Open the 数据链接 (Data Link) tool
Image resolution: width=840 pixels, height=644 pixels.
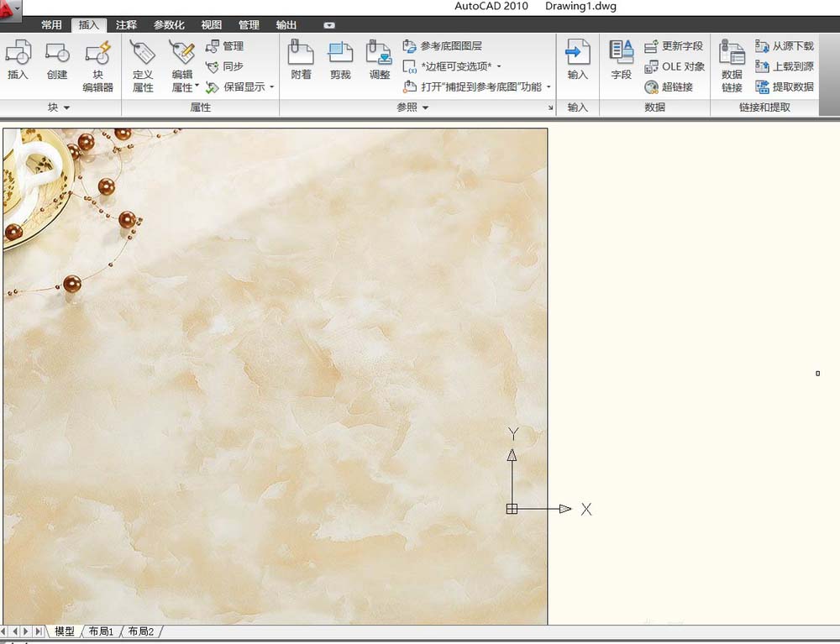click(730, 63)
